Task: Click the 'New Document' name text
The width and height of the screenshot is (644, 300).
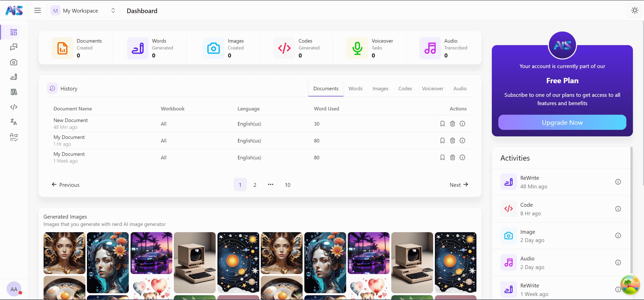Action: 71,120
